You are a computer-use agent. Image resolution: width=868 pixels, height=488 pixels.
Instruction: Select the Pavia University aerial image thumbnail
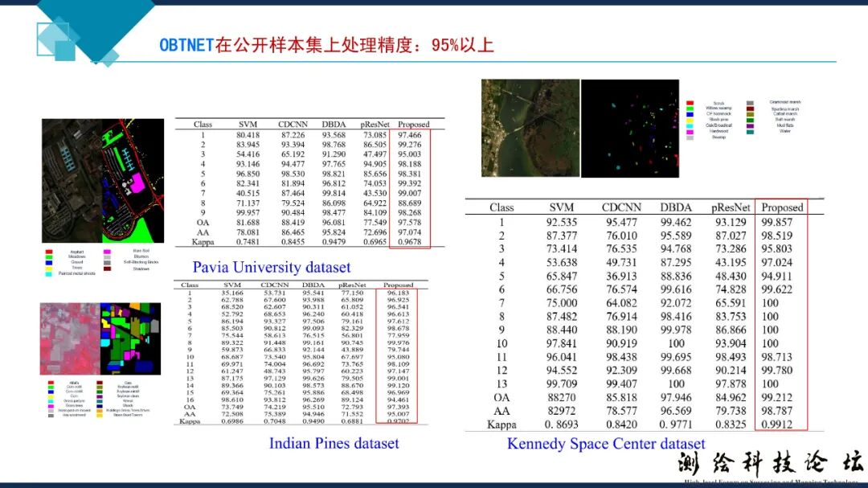click(x=72, y=181)
